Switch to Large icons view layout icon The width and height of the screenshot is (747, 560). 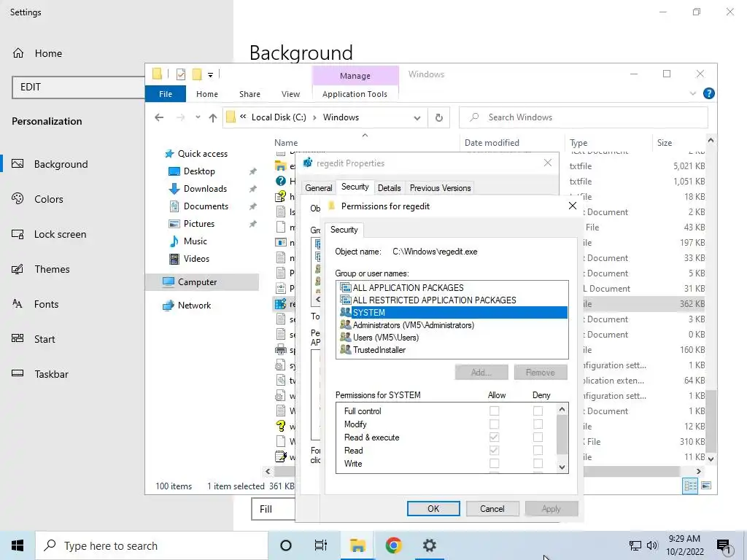[x=706, y=486]
